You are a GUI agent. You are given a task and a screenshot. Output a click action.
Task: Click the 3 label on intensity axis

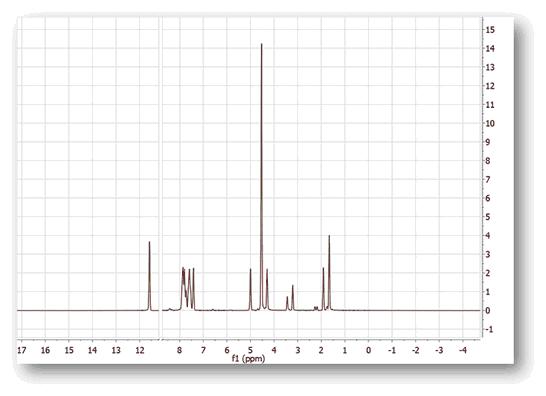(x=488, y=254)
